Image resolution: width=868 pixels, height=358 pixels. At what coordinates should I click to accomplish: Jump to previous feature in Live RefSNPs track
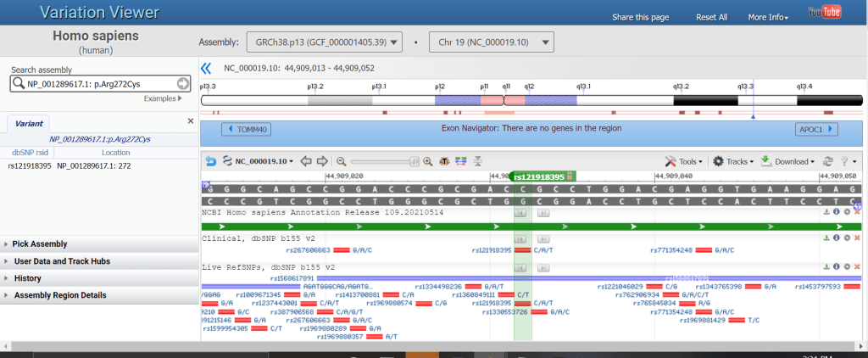(520, 267)
